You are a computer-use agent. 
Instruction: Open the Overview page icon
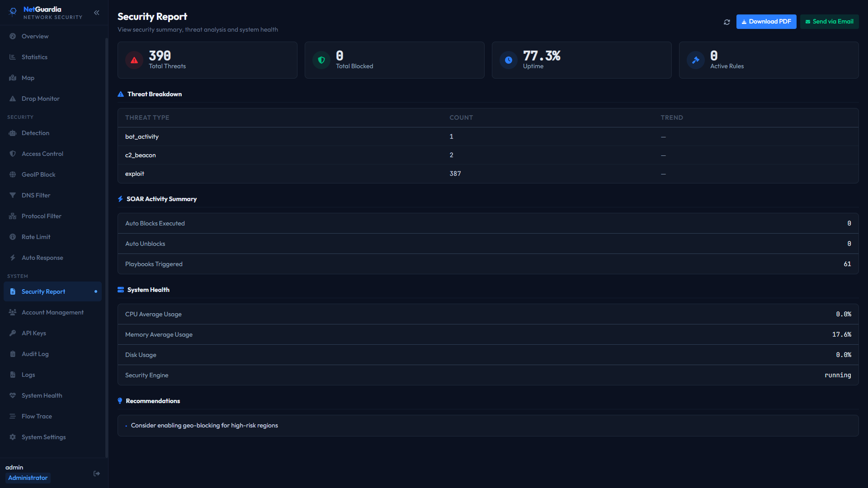coord(13,36)
